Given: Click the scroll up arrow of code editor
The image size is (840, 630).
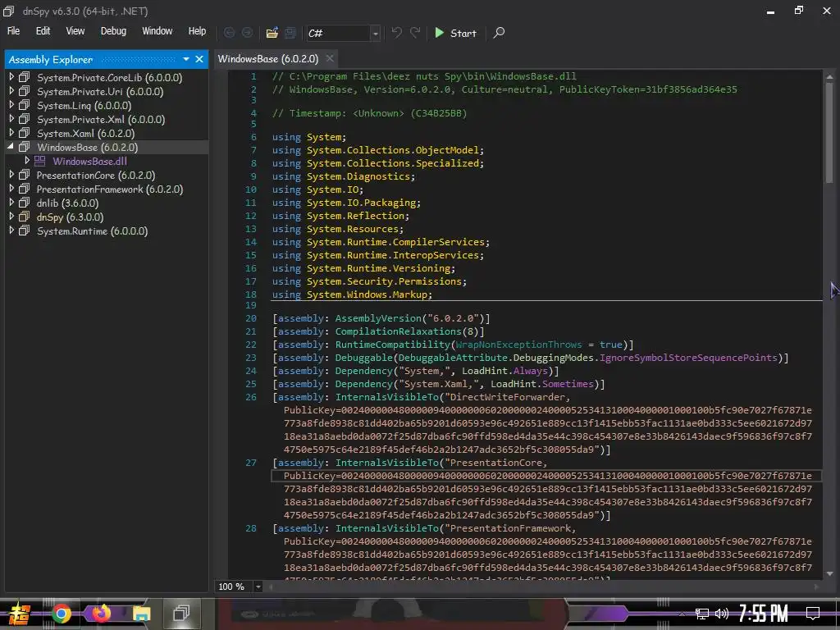Looking at the screenshot, I should point(829,77).
